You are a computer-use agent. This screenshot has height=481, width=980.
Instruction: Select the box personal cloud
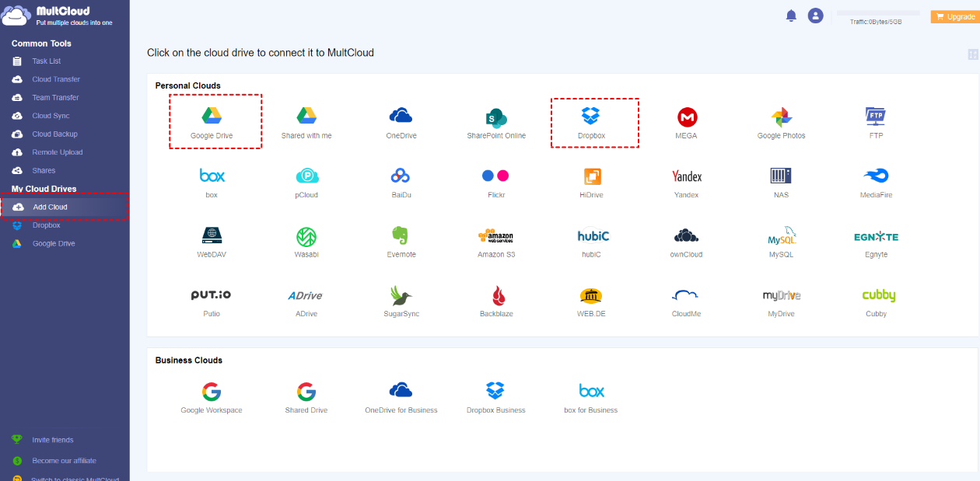coord(212,183)
